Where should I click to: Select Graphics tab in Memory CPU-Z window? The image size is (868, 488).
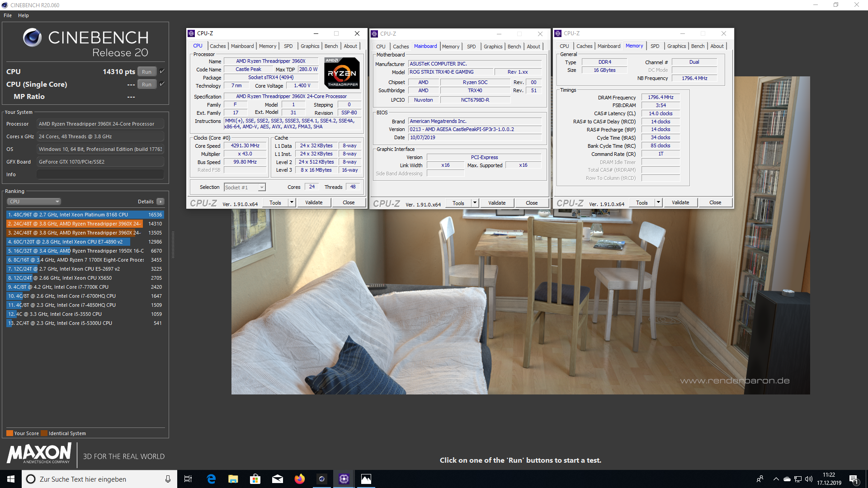pyautogui.click(x=676, y=46)
